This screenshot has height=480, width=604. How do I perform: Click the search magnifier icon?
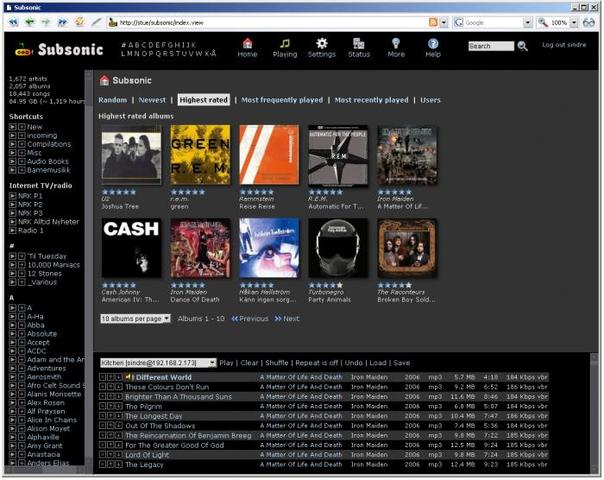tap(522, 46)
